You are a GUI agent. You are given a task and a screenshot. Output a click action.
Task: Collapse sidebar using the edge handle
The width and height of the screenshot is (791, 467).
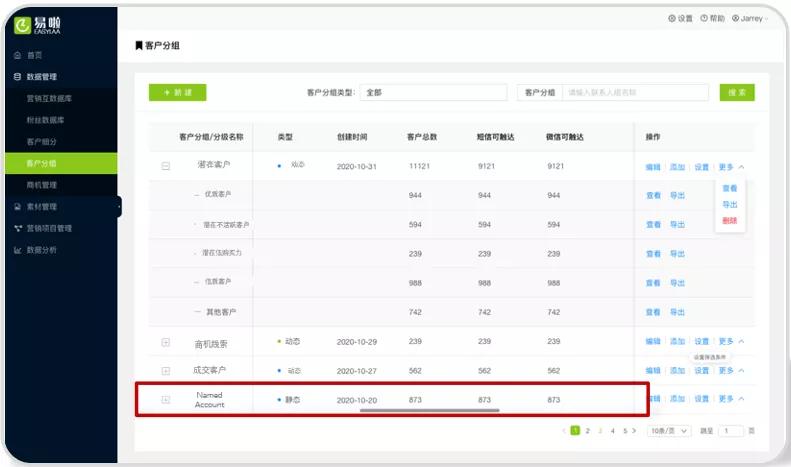click(x=120, y=206)
